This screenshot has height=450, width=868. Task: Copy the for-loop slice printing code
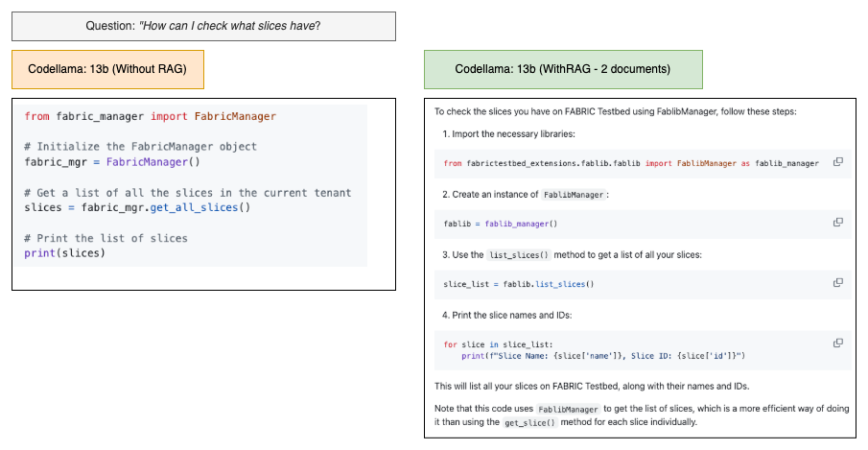(x=838, y=343)
